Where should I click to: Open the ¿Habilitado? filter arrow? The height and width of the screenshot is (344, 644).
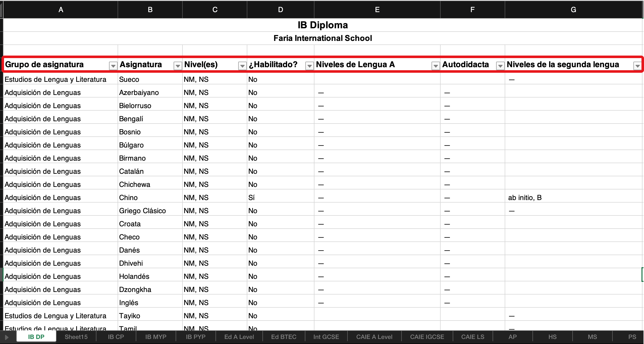tap(309, 66)
